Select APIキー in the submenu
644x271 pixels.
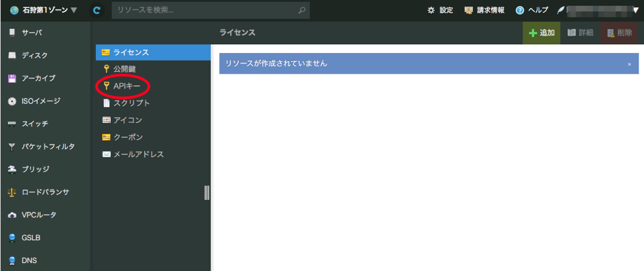127,86
